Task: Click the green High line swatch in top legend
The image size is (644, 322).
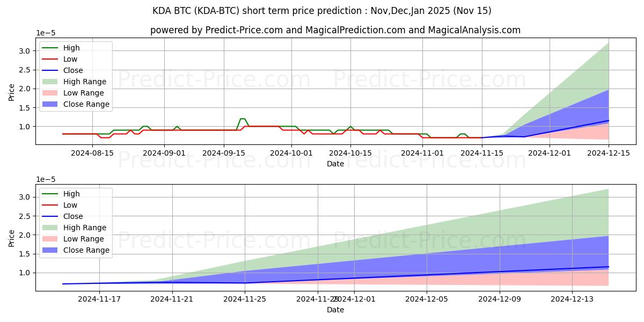Action: 52,48
